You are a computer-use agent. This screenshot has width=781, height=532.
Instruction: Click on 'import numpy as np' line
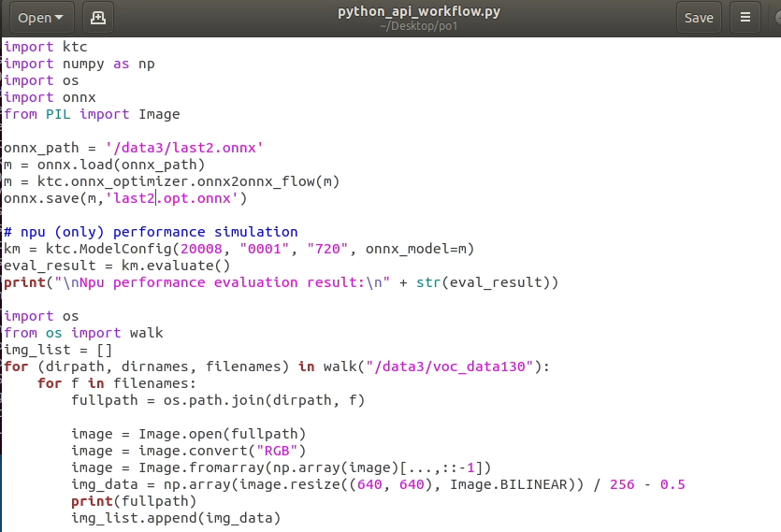coord(80,64)
